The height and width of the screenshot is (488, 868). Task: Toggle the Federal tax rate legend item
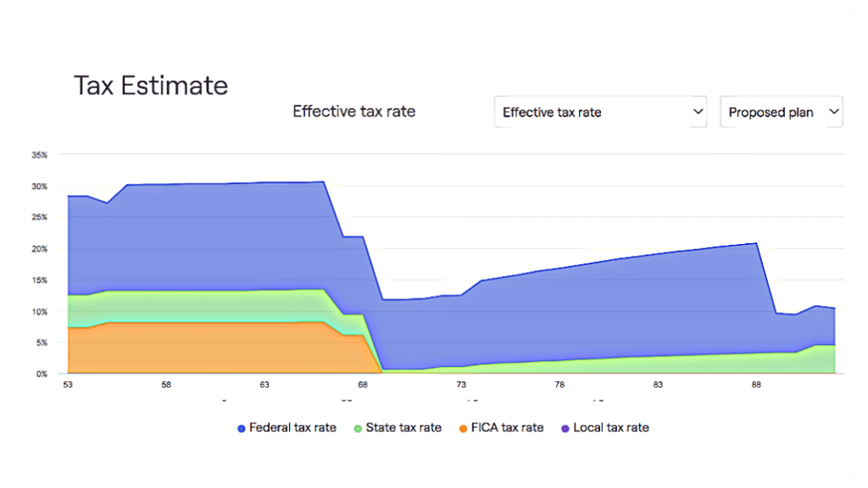287,428
